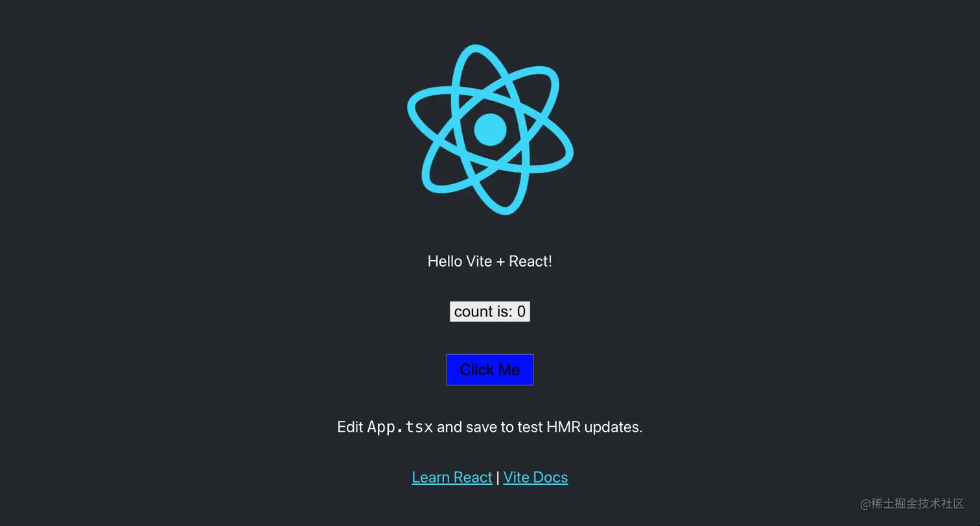Click the nucleus dot of the React logo
Image resolution: width=980 pixels, height=526 pixels.
click(x=490, y=130)
